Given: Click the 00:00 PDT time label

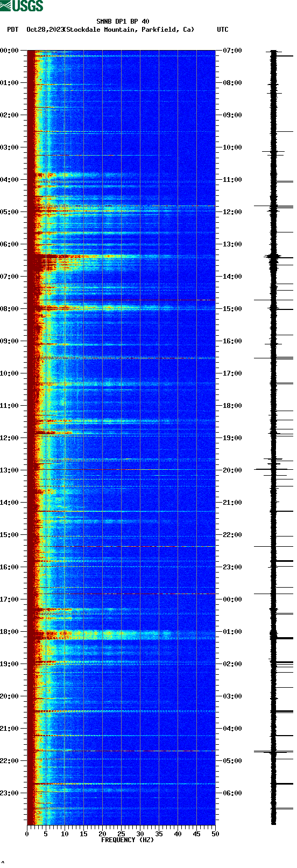Looking at the screenshot, I should [9, 51].
